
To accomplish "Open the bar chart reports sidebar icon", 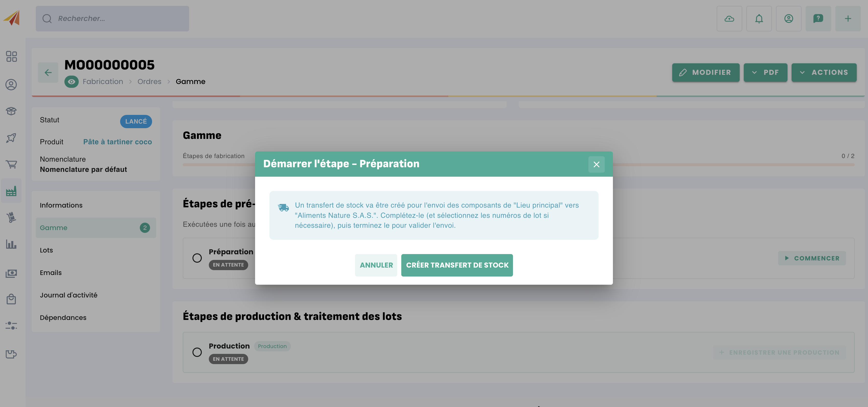I will pos(12,244).
